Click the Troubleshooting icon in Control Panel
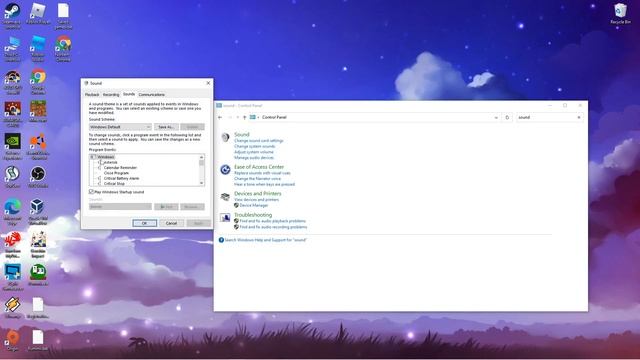The image size is (640, 360). click(225, 218)
